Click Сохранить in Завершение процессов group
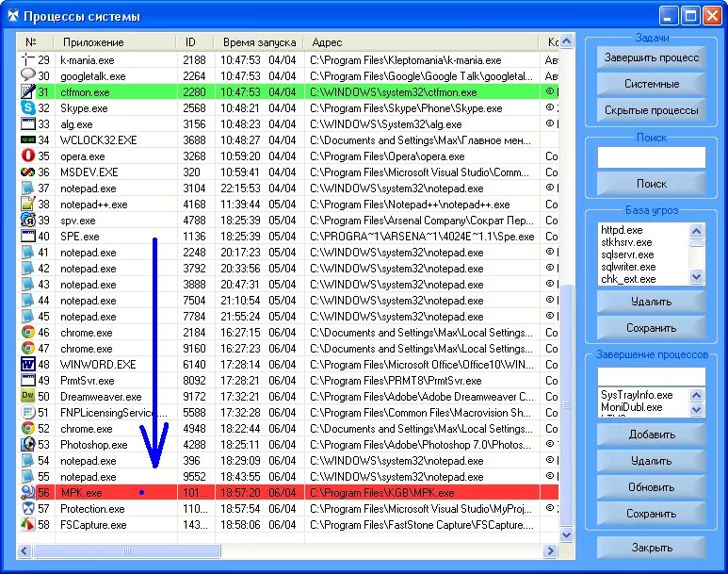This screenshot has width=728, height=574. 651,514
